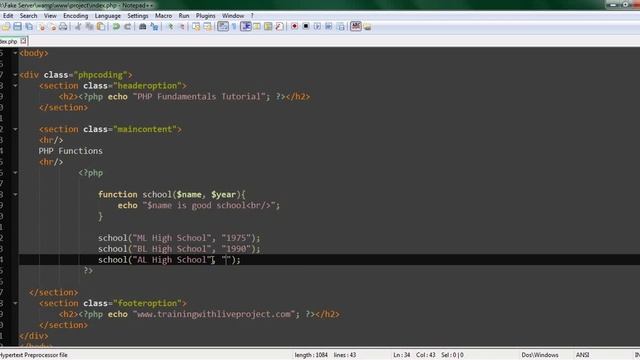Click Save Recorded Macro icon
This screenshot has width=640, height=360.
[x=340, y=27]
